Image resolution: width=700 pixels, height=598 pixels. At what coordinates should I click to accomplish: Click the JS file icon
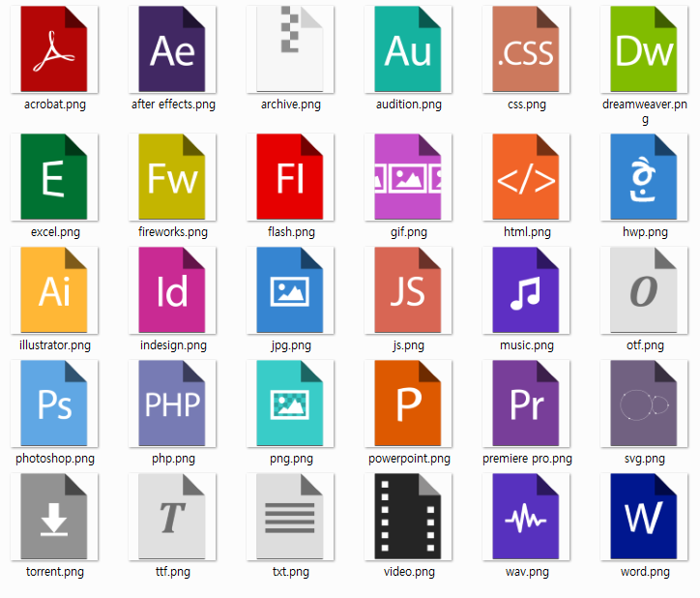tap(408, 290)
